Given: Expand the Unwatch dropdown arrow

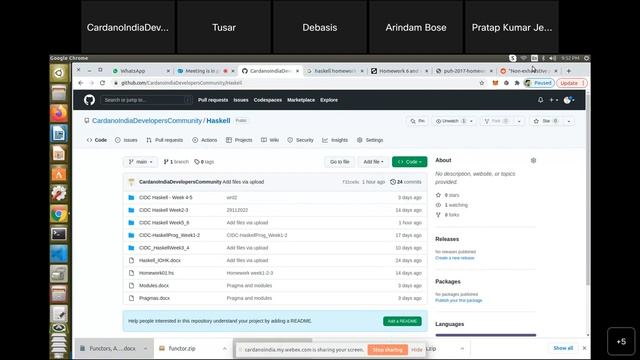Looking at the screenshot, I should (471, 121).
